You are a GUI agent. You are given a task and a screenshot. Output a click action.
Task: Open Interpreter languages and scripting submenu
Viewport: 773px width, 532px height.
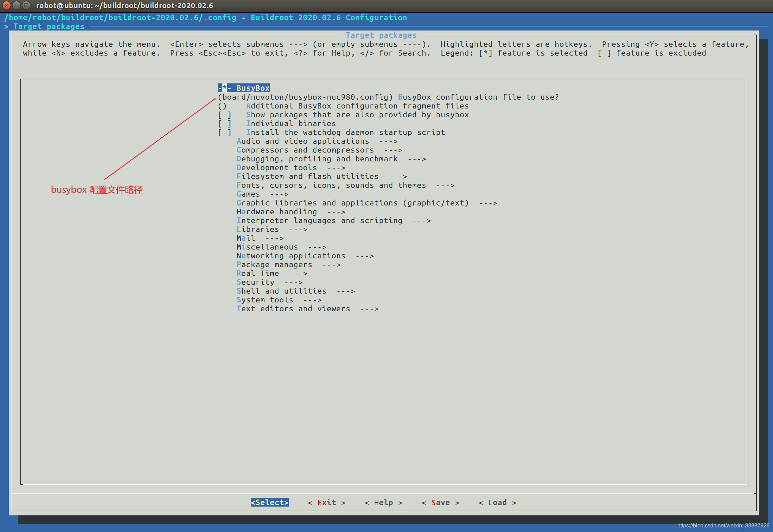tap(334, 220)
